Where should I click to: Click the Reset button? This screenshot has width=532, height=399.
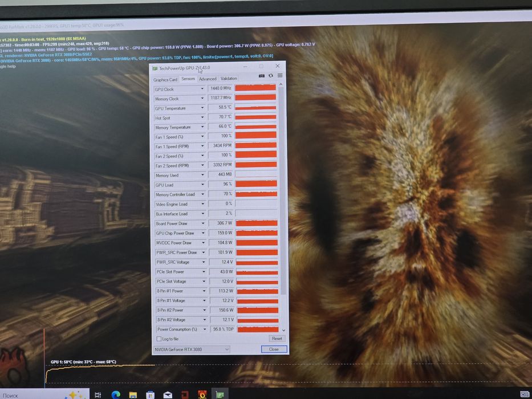277,339
